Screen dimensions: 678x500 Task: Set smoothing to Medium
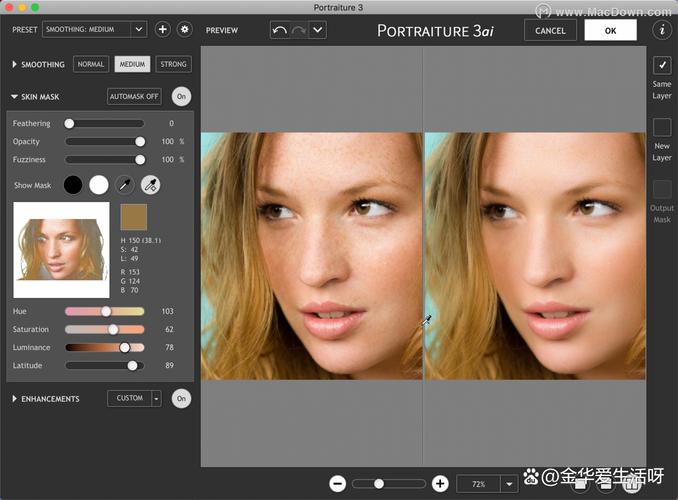(132, 64)
